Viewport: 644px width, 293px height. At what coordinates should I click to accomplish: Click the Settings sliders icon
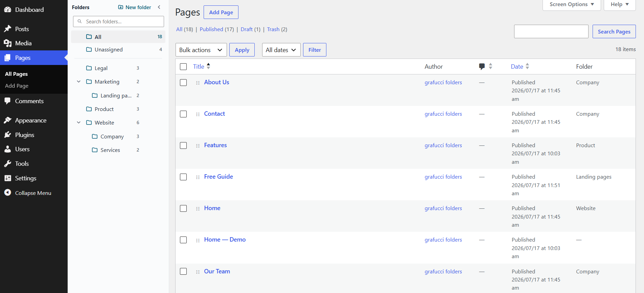(7, 178)
